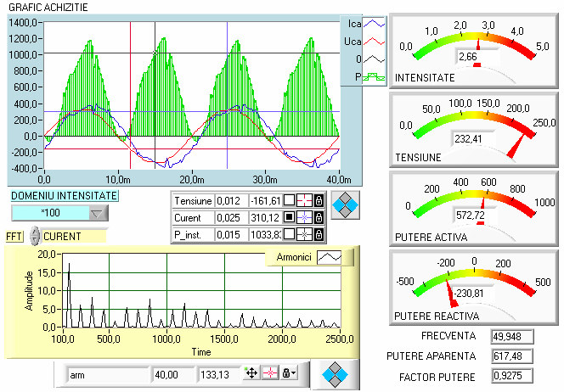
Task: Open the Armonici plot legend line sample
Action: (x=330, y=257)
